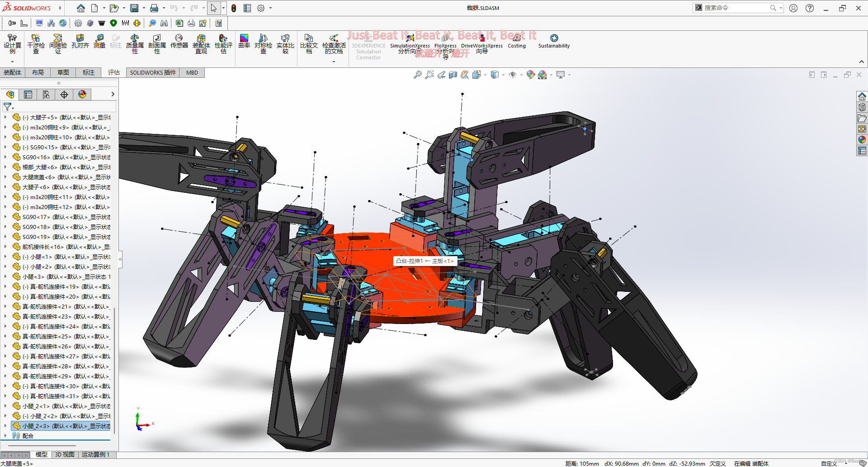Click the DriveWorksXpress wizard button
Viewport: 868px width, 467px height.
click(482, 44)
